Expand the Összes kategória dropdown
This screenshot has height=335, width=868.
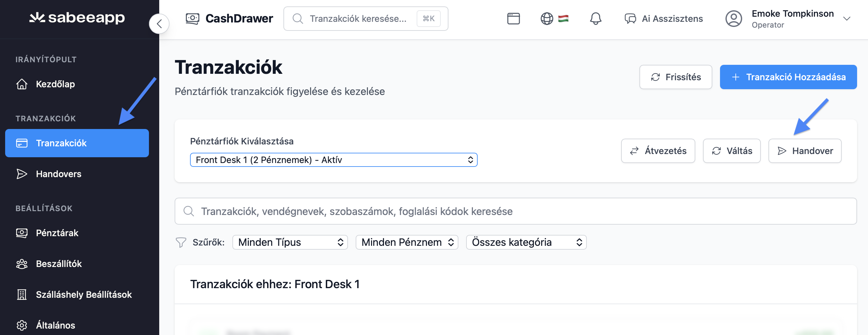(526, 242)
